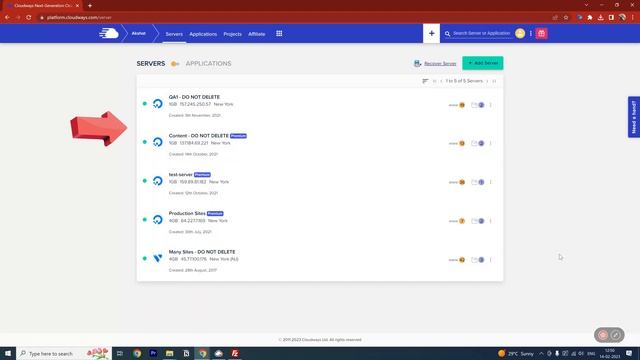Open browser extensions puzzle icon
640x360 pixels.
click(590, 18)
